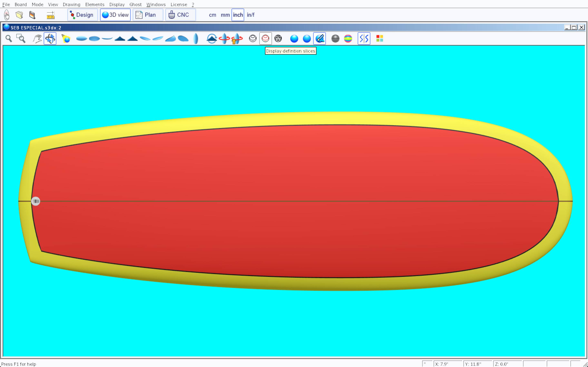The height and width of the screenshot is (367, 588).
Task: Open the Ghost menu
Action: point(135,4)
